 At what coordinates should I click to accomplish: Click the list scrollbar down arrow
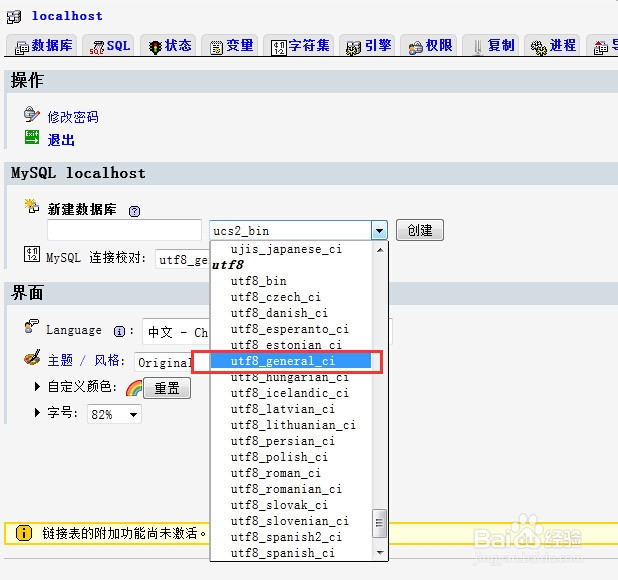pyautogui.click(x=380, y=553)
